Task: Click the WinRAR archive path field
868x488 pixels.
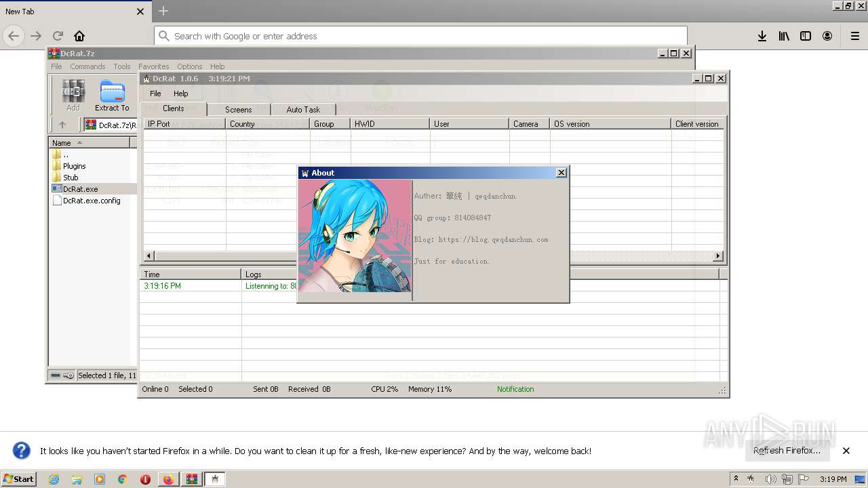Action: [x=110, y=125]
